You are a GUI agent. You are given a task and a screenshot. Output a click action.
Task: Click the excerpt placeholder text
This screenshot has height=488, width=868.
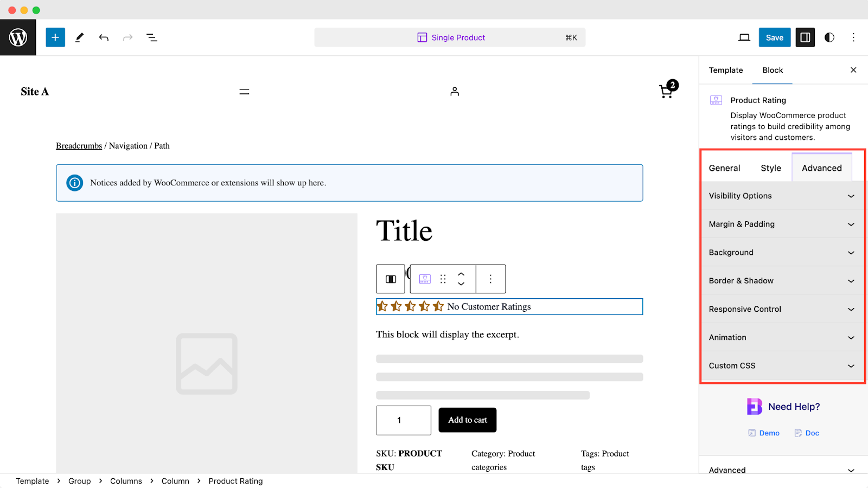(x=448, y=335)
